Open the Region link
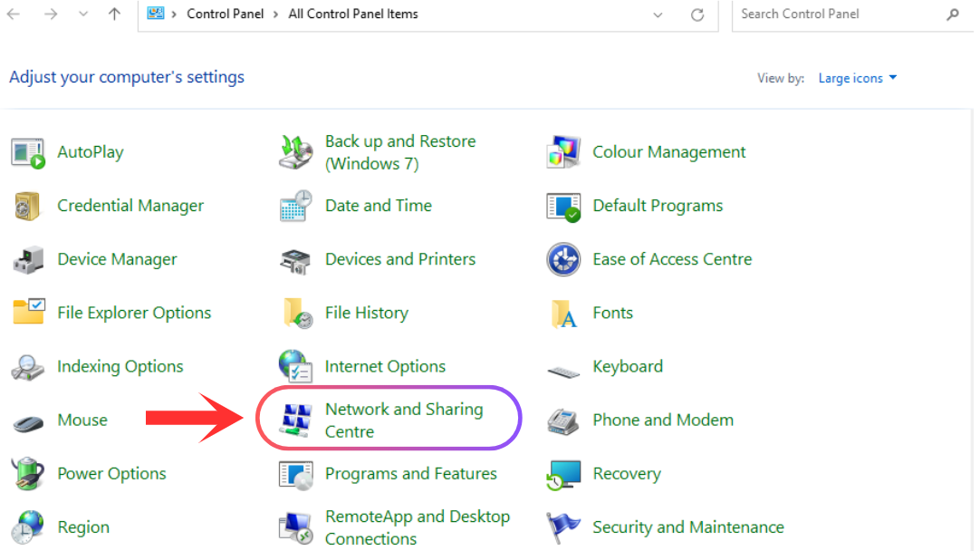Image resolution: width=980 pixels, height=551 pixels. click(x=83, y=527)
